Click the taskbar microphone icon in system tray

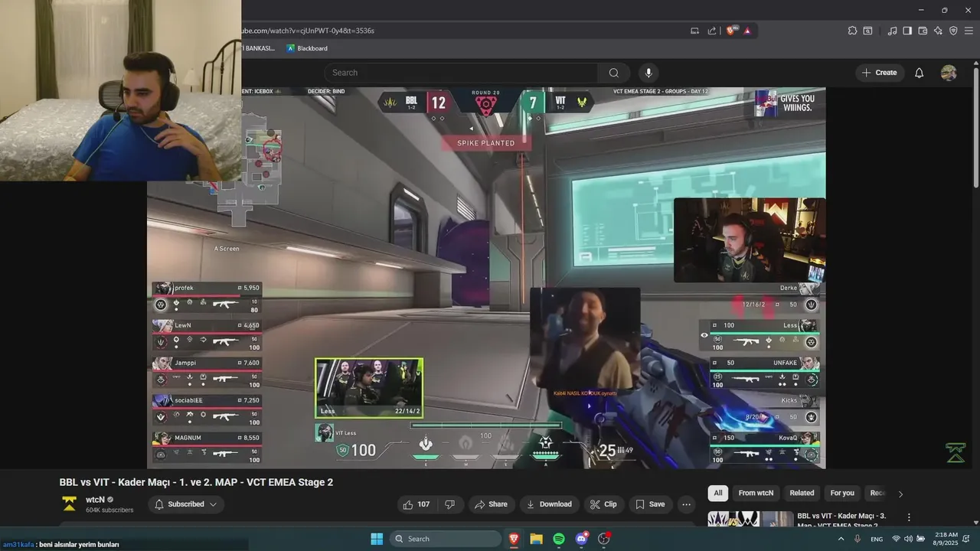[x=857, y=539]
